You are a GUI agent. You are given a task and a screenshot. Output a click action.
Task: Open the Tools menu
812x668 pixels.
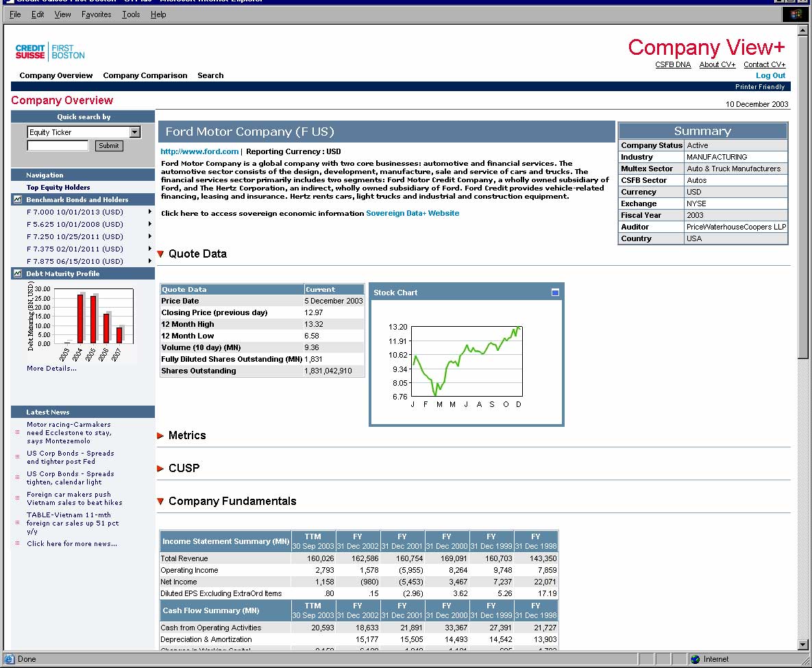(130, 14)
